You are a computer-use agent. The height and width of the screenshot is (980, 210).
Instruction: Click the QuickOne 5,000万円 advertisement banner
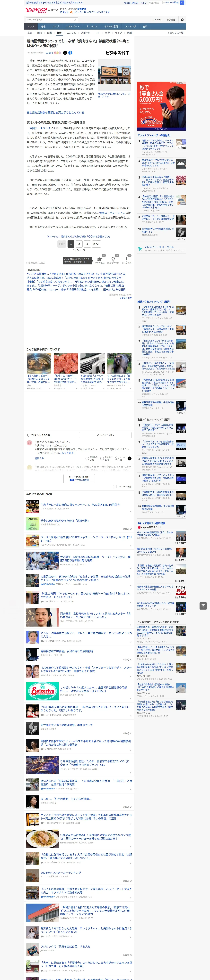(161, 106)
